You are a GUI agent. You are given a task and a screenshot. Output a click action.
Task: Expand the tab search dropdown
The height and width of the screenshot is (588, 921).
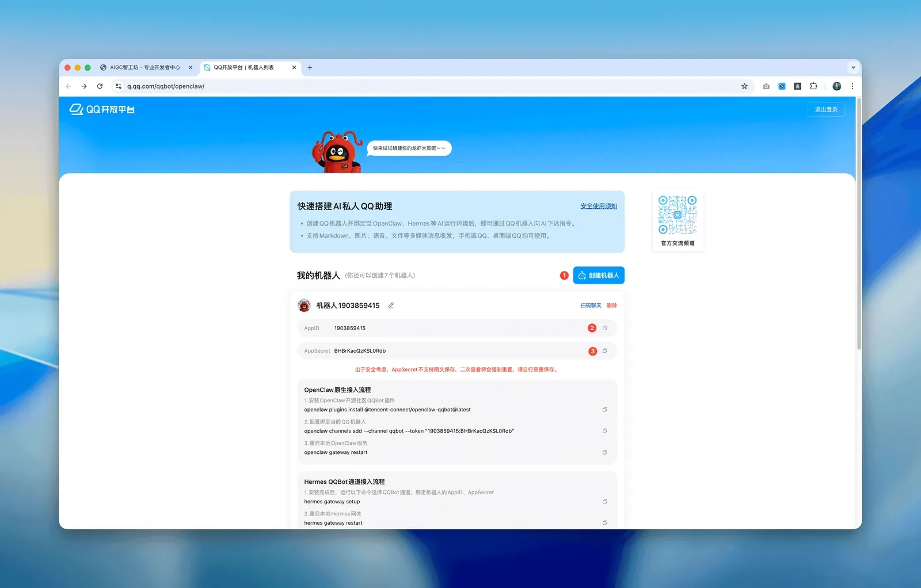[x=853, y=67]
